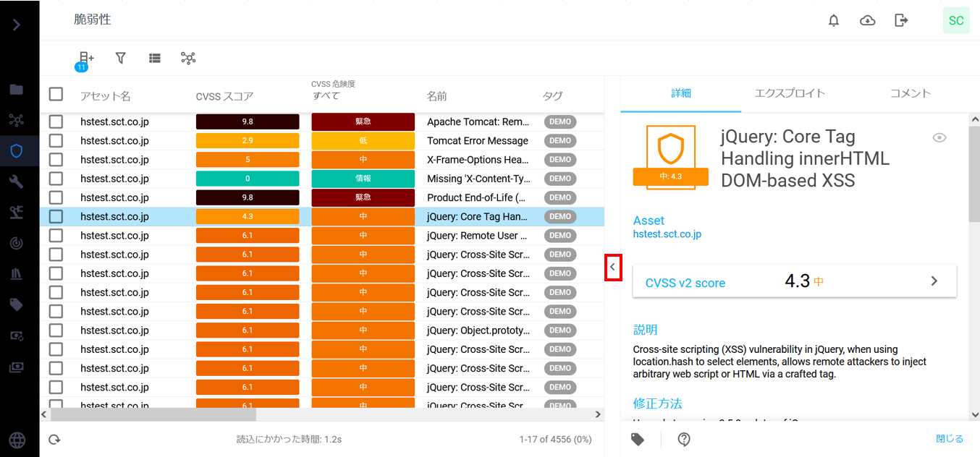Click the detail panel scroll up arrow
980x457 pixels.
pos(974,119)
